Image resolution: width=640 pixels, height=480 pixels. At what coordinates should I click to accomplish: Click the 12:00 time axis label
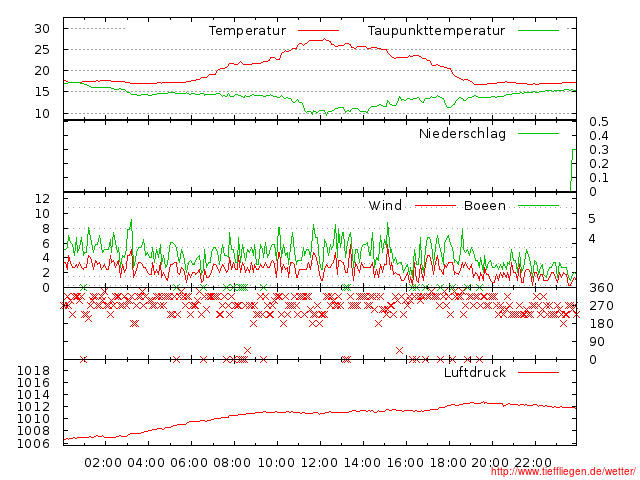pos(319,463)
